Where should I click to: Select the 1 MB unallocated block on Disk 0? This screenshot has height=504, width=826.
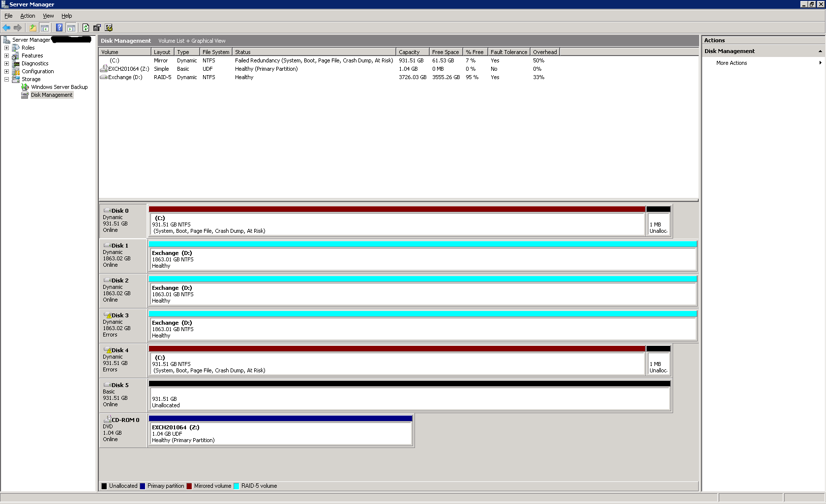tap(658, 221)
